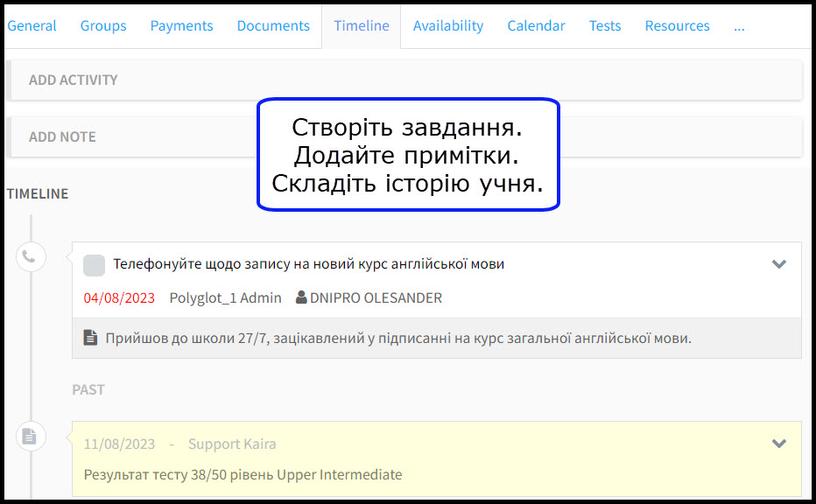
Task: Expand the phone call activity chevron
Action: [778, 264]
